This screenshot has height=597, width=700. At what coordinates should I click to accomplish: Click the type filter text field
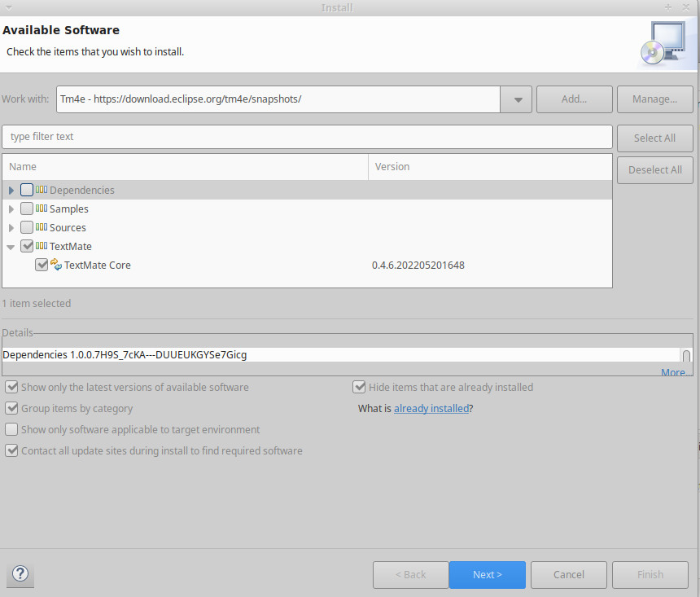pyautogui.click(x=307, y=137)
